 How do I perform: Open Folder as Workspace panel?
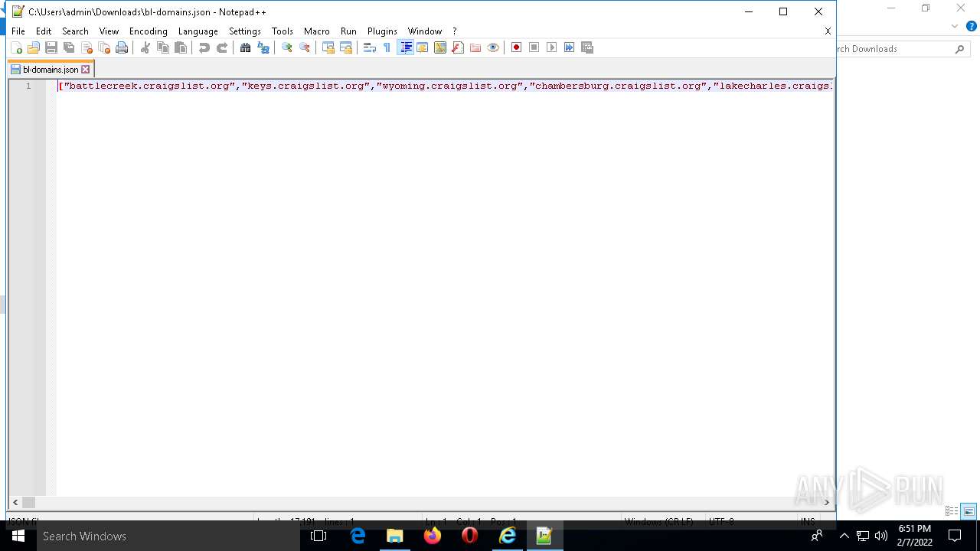click(475, 47)
